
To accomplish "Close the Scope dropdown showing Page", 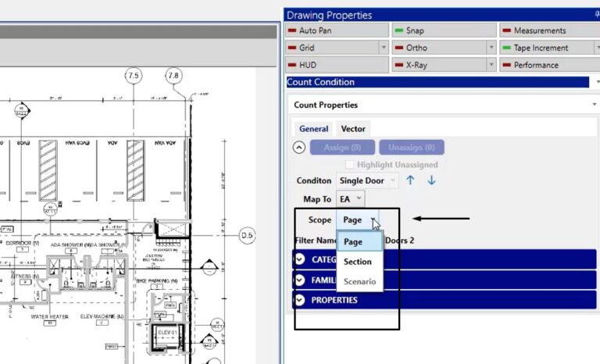I will tap(357, 220).
